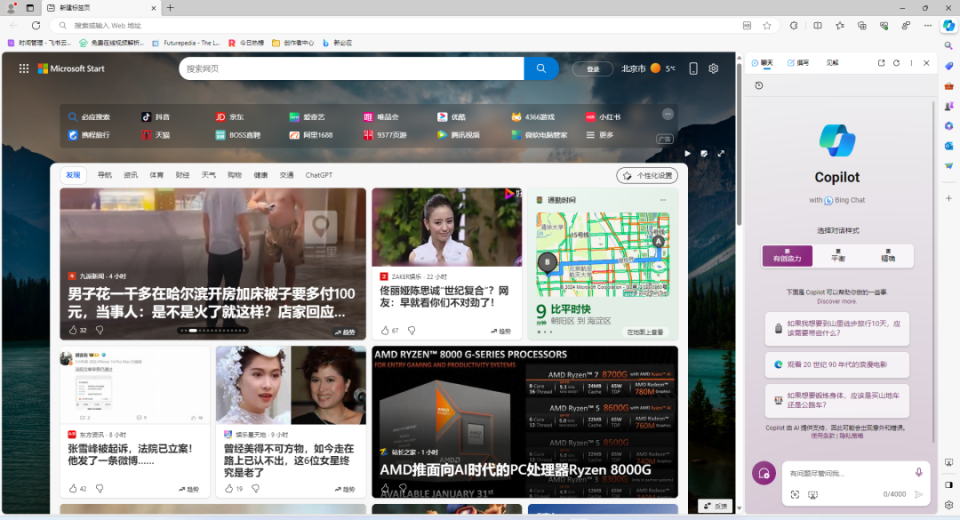Dislike the 佟丽娅陈思诚 article

tap(411, 330)
